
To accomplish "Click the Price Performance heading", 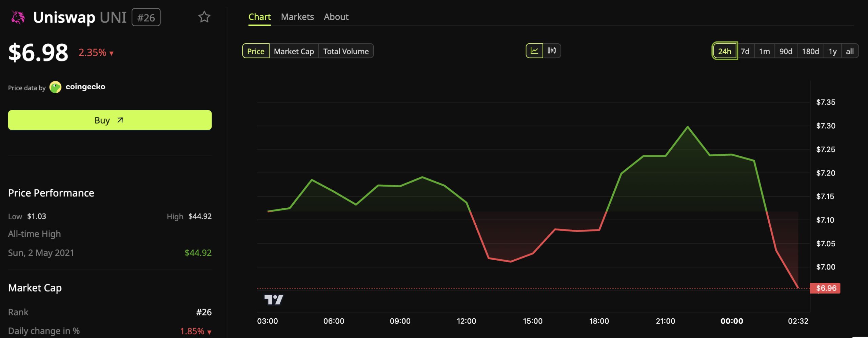I will point(51,193).
